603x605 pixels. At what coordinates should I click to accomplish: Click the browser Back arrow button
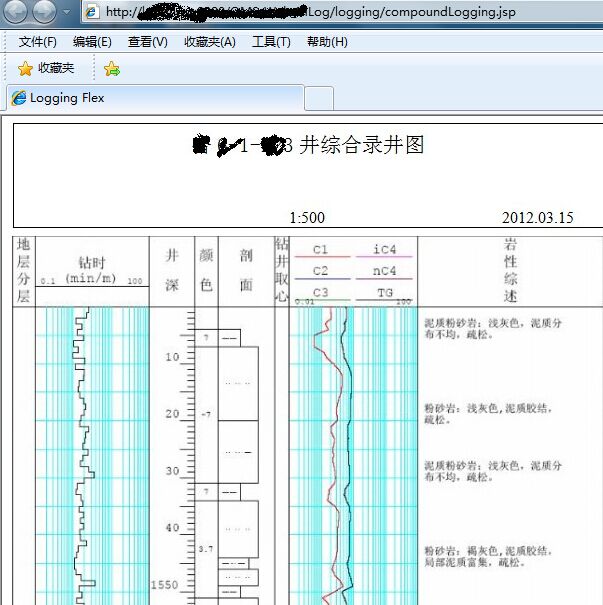click(17, 12)
